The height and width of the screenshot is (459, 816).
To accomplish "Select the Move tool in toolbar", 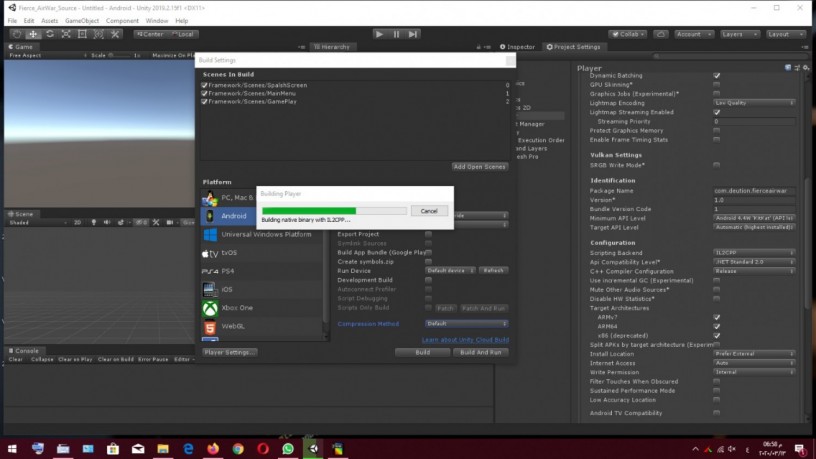I will pos(33,34).
